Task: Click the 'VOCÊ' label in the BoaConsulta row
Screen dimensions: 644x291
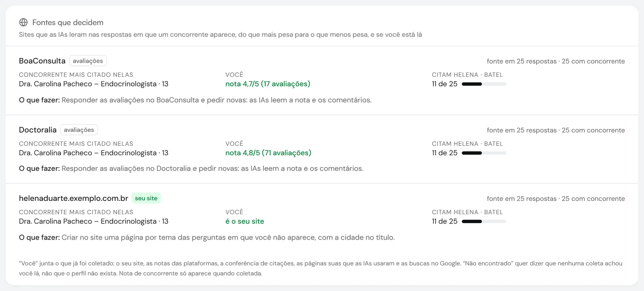Action: click(x=234, y=75)
